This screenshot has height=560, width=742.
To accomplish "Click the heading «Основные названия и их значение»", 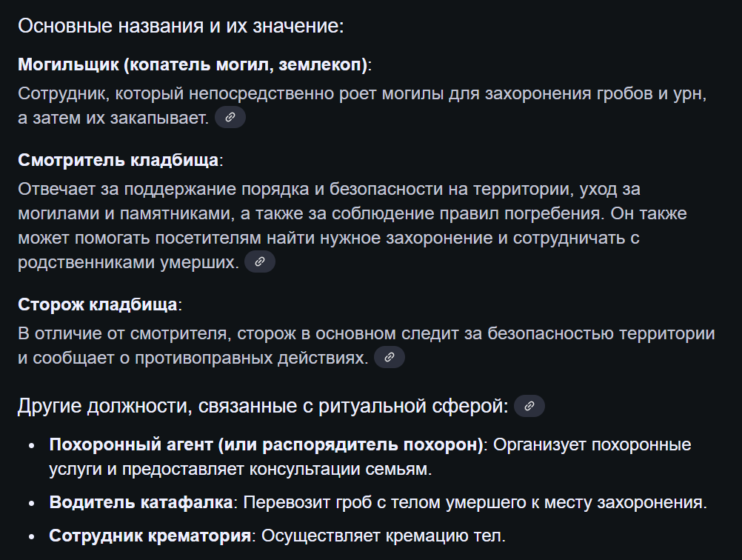I will pyautogui.click(x=181, y=26).
